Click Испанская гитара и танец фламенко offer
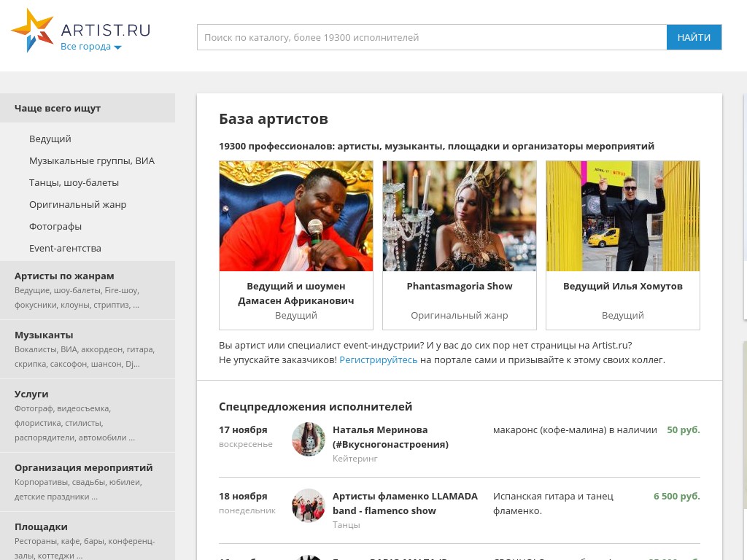Screen dimensions: 747x560 point(553,503)
